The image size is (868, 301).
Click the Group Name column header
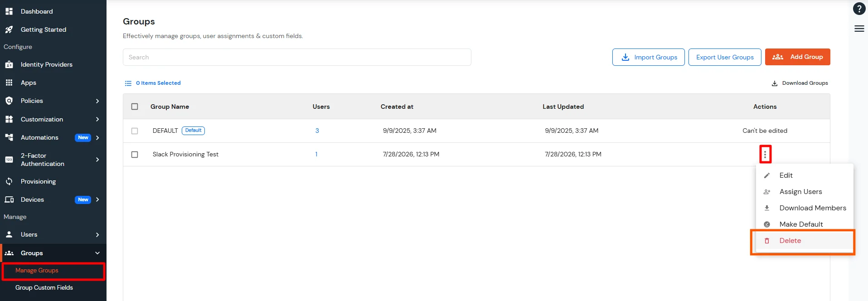pos(170,107)
